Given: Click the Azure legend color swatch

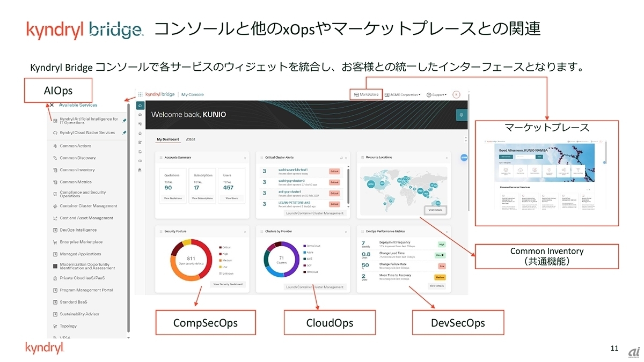Looking at the screenshot, I should point(304,252).
